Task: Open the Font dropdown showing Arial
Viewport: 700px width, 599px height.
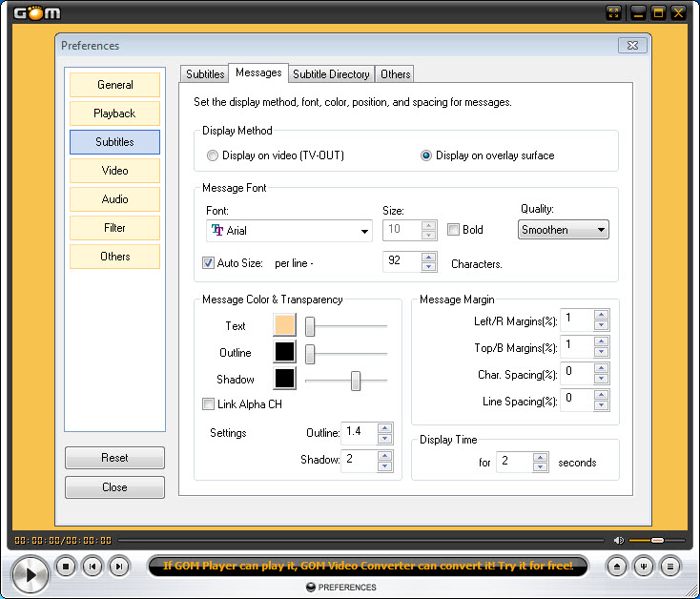Action: click(289, 230)
